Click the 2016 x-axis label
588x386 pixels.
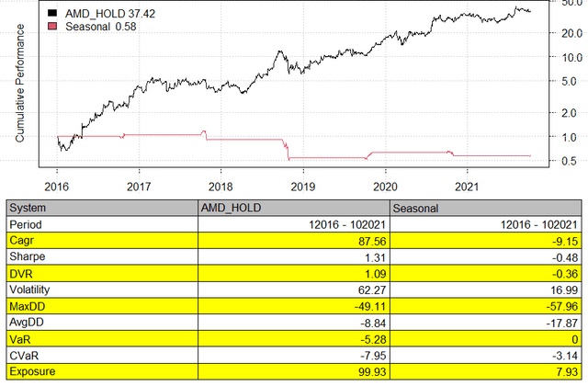tap(57, 187)
